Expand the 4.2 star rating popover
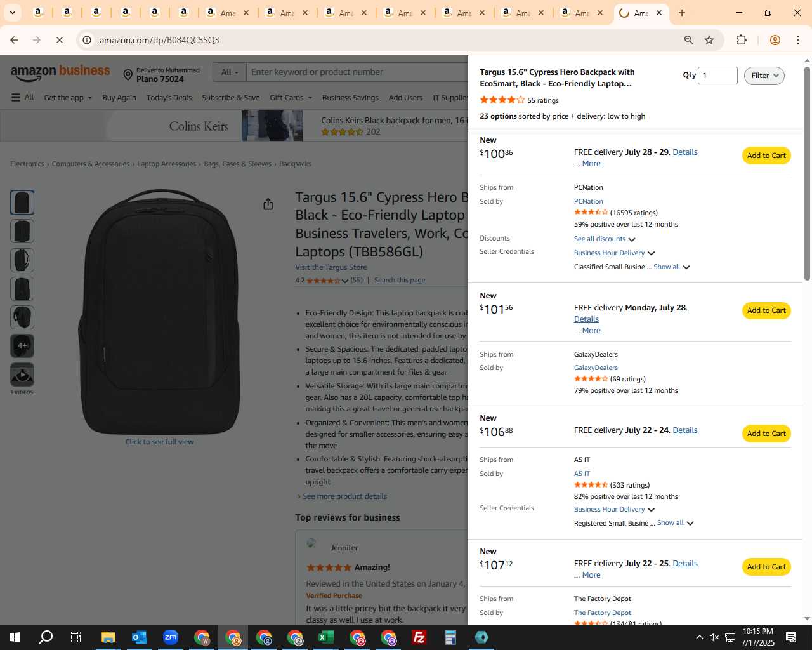Viewport: 812px width, 650px height. pos(344,281)
